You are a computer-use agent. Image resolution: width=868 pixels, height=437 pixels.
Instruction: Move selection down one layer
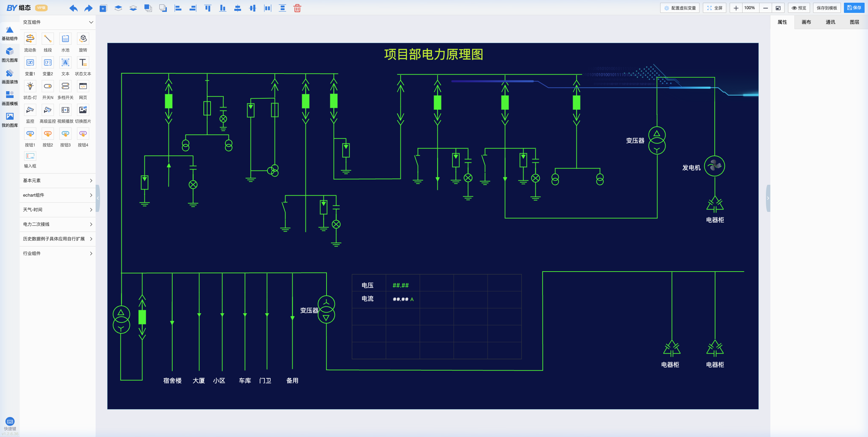click(133, 8)
